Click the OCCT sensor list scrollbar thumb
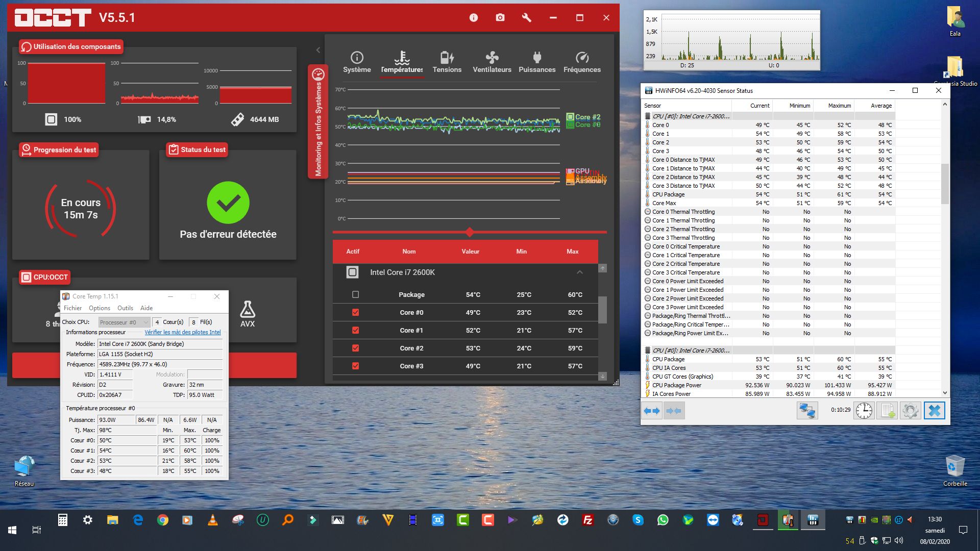This screenshot has height=551, width=980. [603, 310]
